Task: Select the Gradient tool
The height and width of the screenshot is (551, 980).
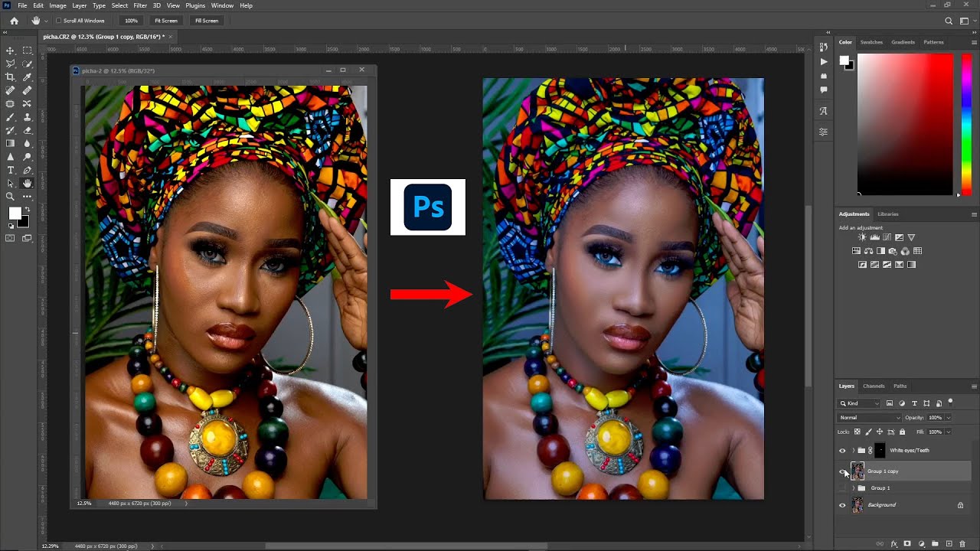Action: [11, 143]
